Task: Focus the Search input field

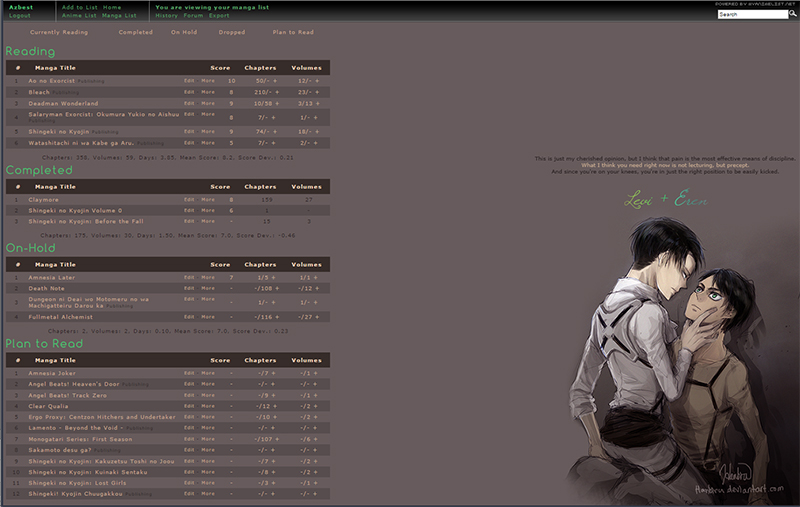Action: tap(753, 14)
